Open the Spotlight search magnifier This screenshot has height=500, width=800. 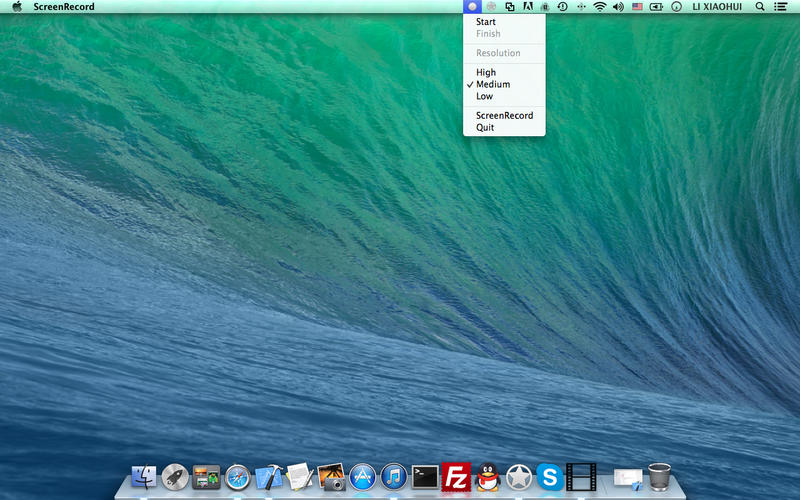coord(760,6)
